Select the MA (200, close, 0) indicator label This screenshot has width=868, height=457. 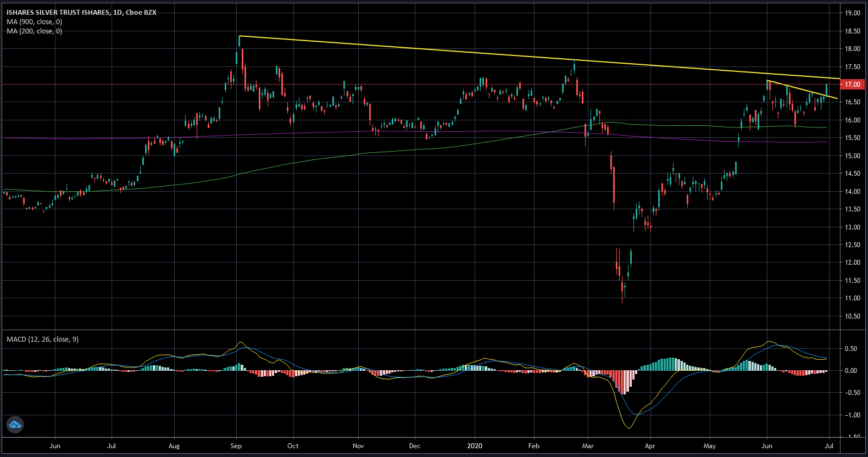(x=34, y=31)
